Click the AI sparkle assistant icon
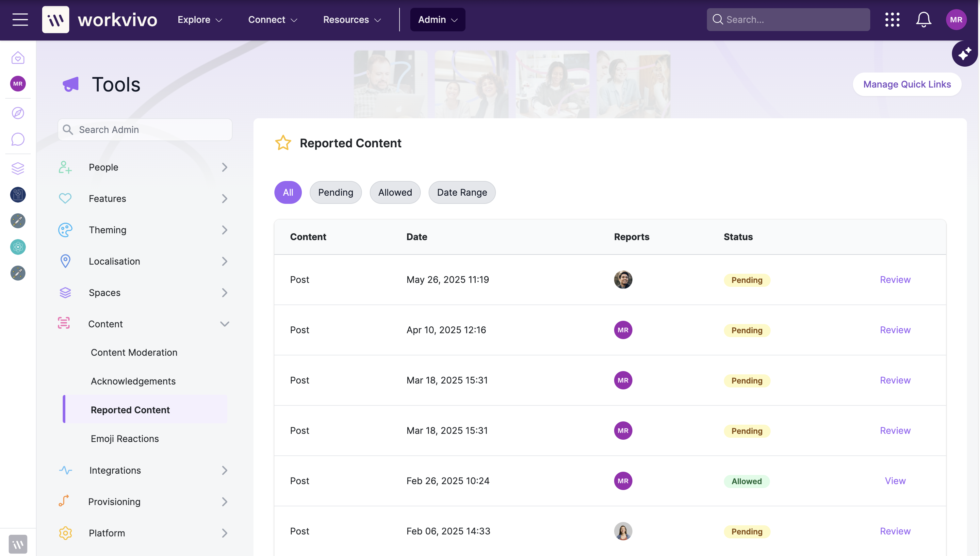Image resolution: width=980 pixels, height=556 pixels. pyautogui.click(x=964, y=54)
